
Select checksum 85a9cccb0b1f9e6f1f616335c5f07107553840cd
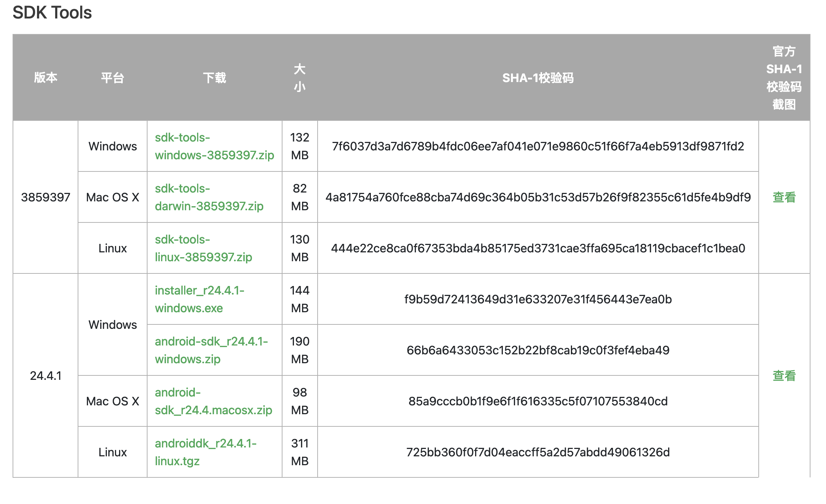(538, 401)
